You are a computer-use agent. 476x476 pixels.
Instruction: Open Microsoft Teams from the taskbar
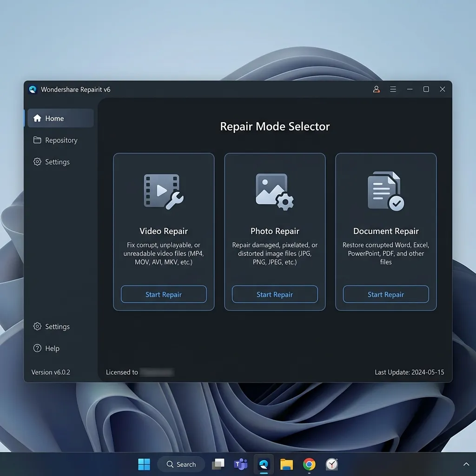pyautogui.click(x=241, y=464)
